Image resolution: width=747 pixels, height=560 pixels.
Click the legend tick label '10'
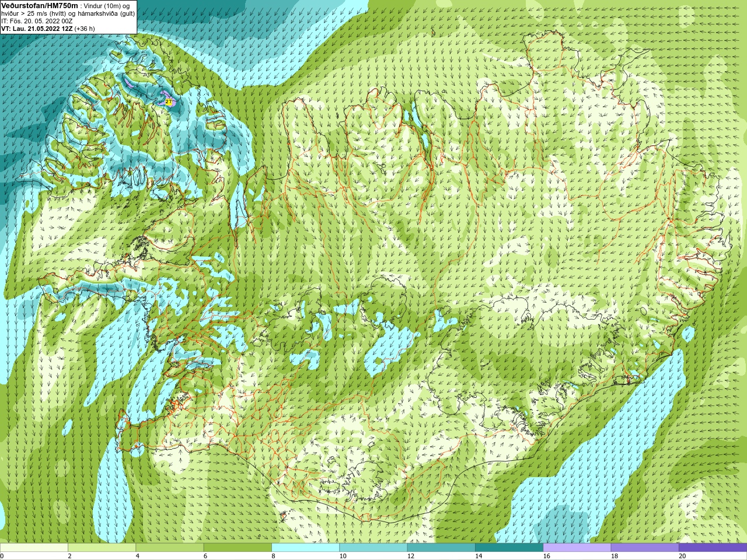point(343,556)
